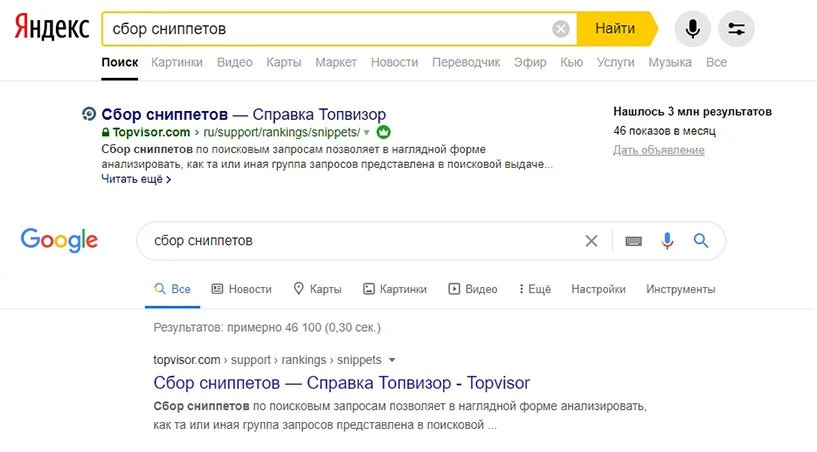This screenshot has width=817, height=452.
Task: Select the Google Все tab
Action: click(172, 289)
